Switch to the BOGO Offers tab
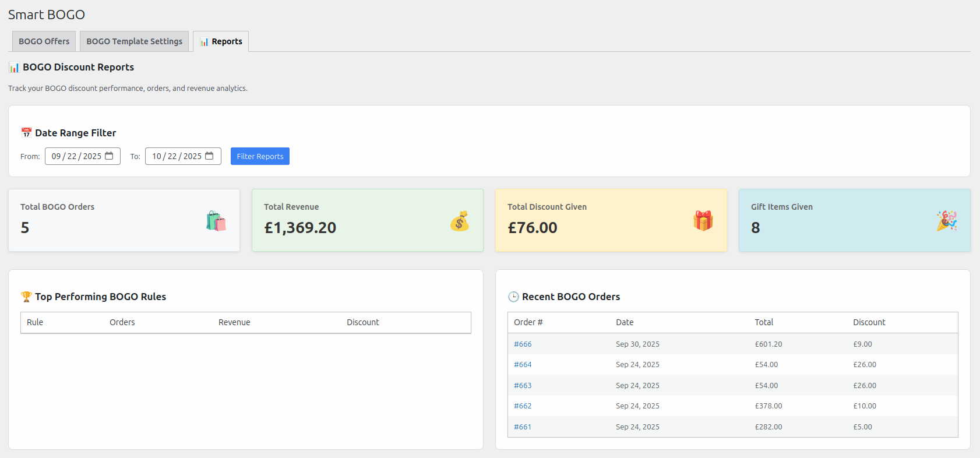The width and height of the screenshot is (980, 458). [44, 41]
